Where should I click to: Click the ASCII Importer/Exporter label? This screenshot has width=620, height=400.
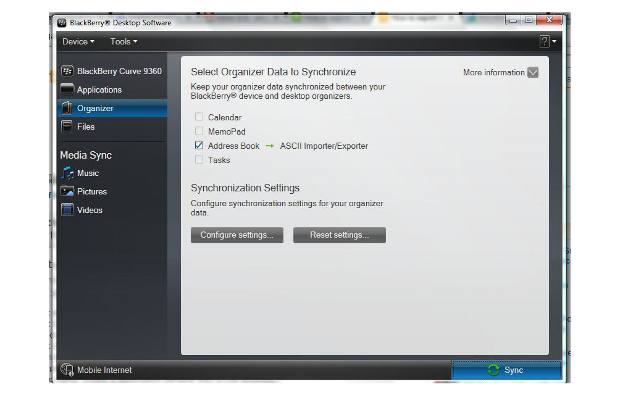pyautogui.click(x=324, y=146)
